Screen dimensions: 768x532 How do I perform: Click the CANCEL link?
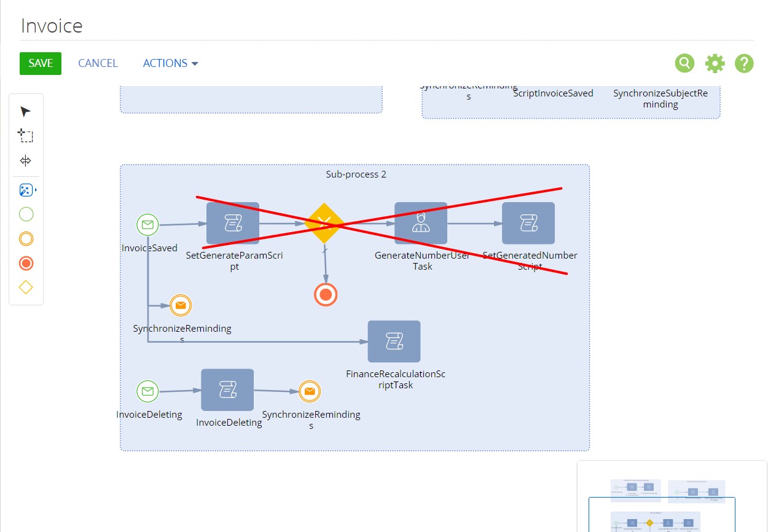[98, 63]
